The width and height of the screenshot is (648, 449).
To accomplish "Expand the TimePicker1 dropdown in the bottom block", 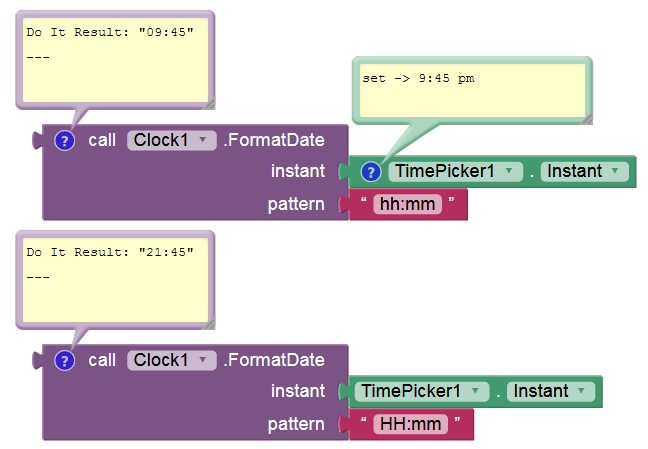I will click(x=420, y=391).
